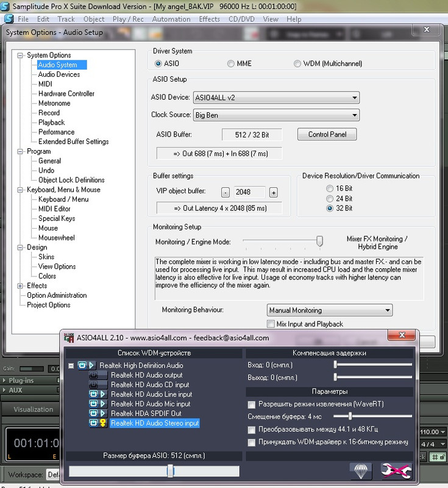448x488 pixels.
Task: Click the VIP object buffer value field
Action: point(249,192)
